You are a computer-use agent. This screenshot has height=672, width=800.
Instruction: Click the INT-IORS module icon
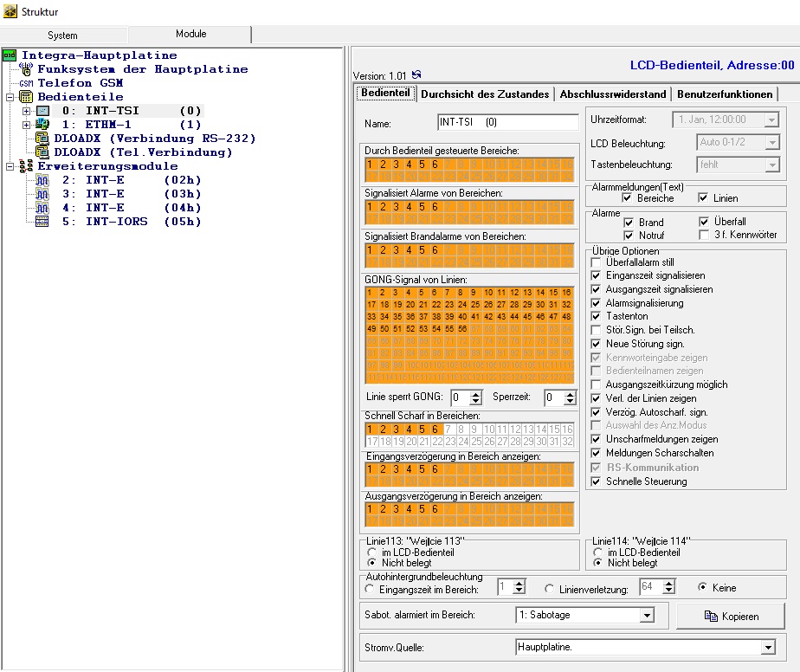[42, 222]
